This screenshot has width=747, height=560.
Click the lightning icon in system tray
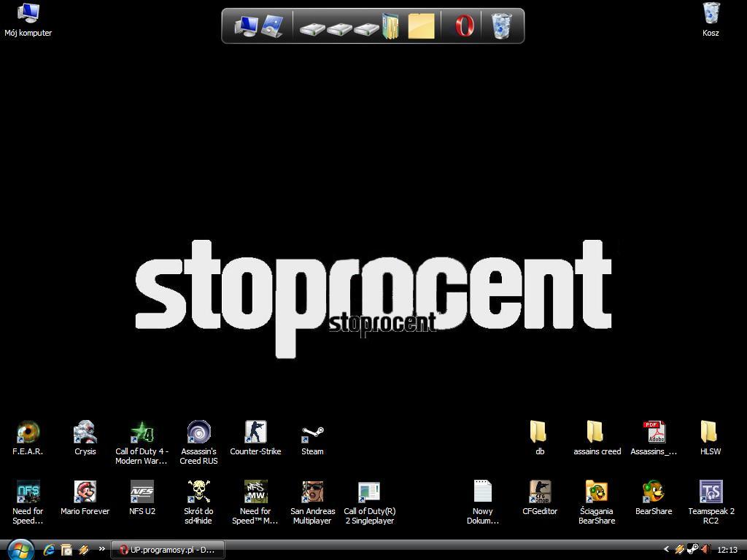coord(680,550)
